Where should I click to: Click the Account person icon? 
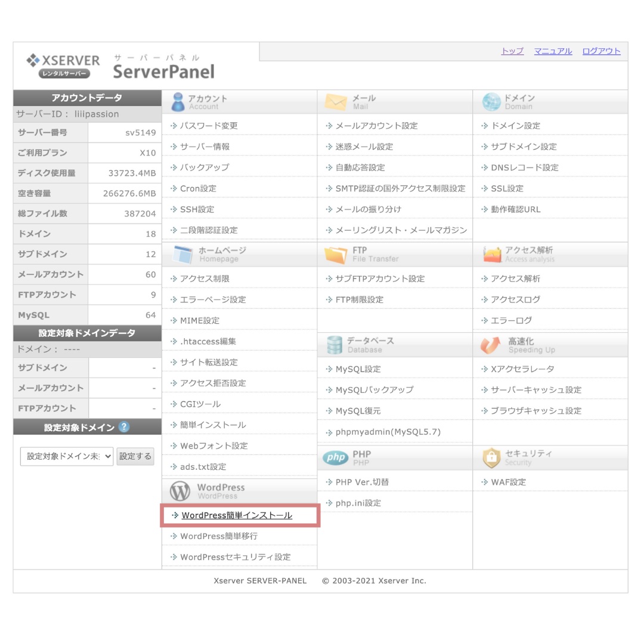click(x=178, y=102)
